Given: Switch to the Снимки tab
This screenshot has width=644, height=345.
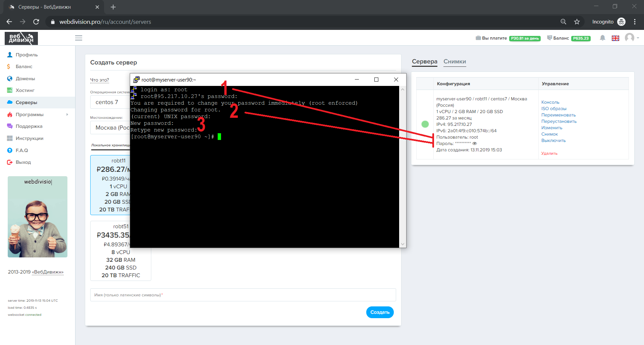Looking at the screenshot, I should 454,62.
